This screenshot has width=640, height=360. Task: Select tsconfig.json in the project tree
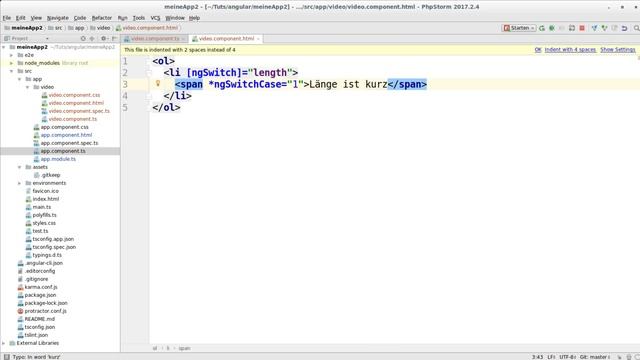40,327
